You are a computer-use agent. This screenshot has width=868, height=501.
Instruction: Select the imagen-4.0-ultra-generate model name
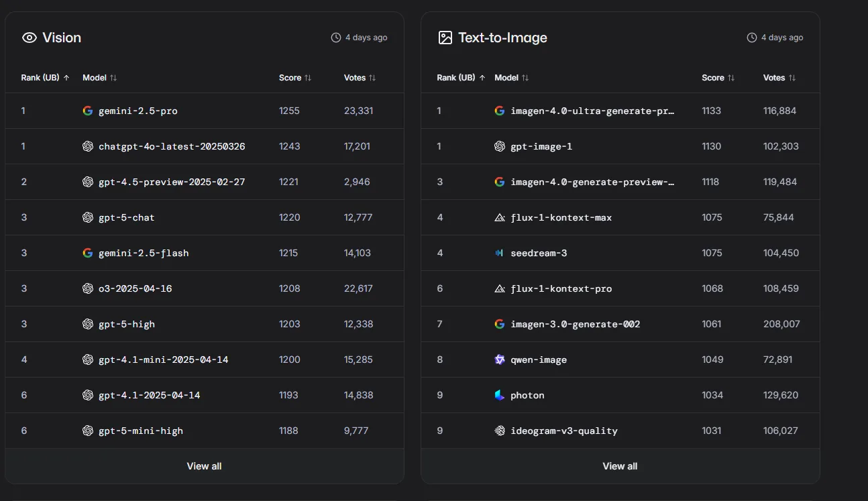tap(592, 111)
